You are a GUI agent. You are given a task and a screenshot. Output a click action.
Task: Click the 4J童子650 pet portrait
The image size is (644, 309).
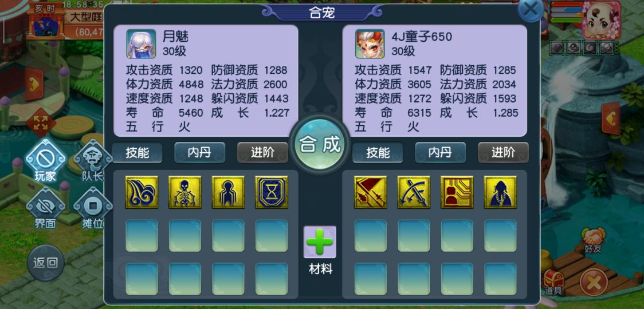click(370, 43)
